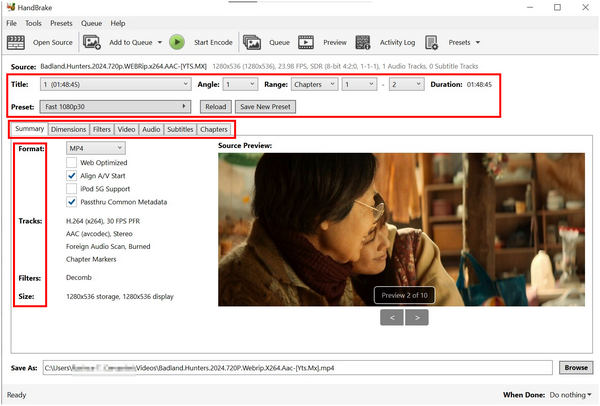Open the Activity Log icon
The image size is (600, 406).
click(365, 43)
